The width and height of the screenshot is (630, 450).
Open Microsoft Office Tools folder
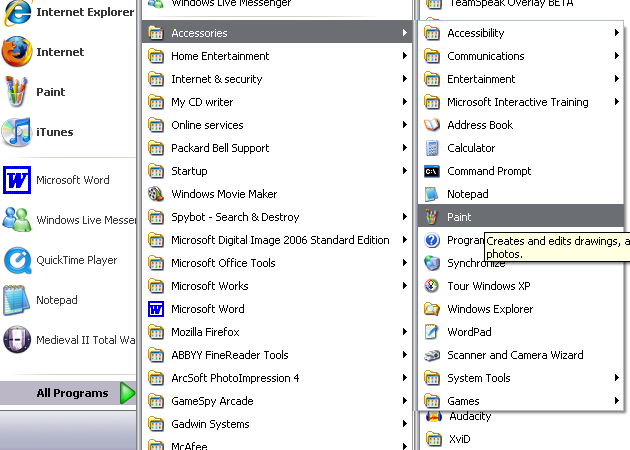click(x=277, y=263)
